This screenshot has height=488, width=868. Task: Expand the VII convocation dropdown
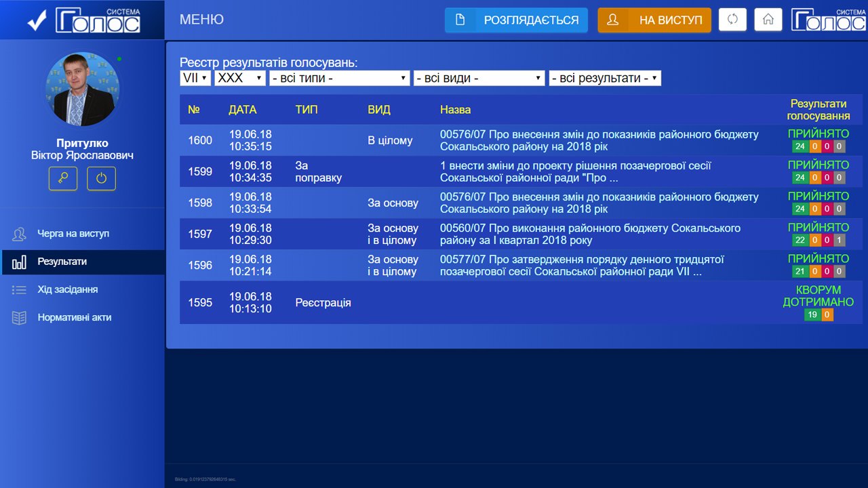[195, 78]
